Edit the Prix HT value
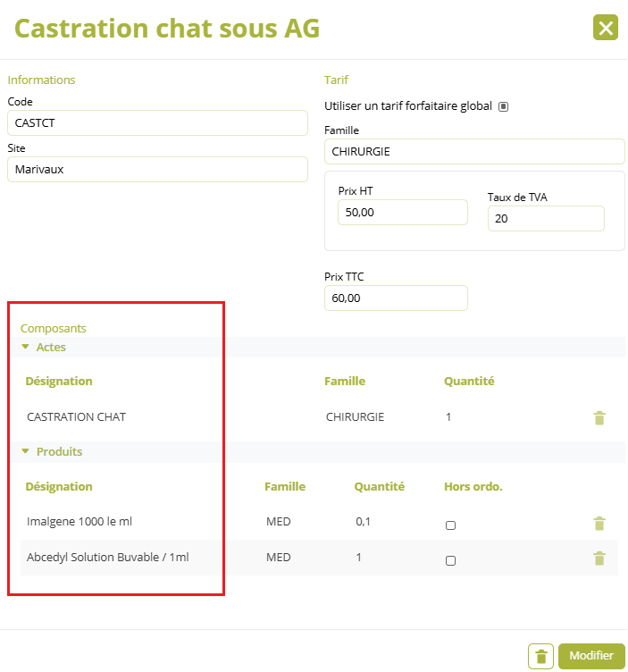This screenshot has width=628, height=672. pos(403,212)
